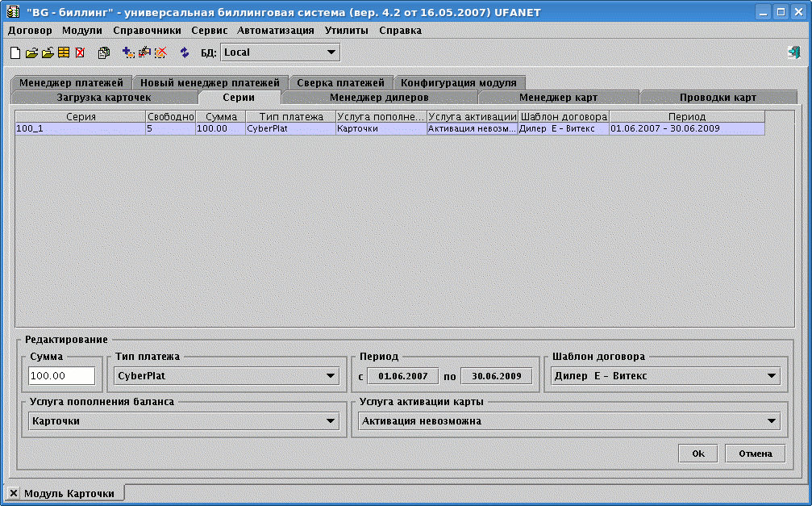Viewport: 812px width, 506px height.
Task: Click the blue plus add icon
Action: pos(128,52)
